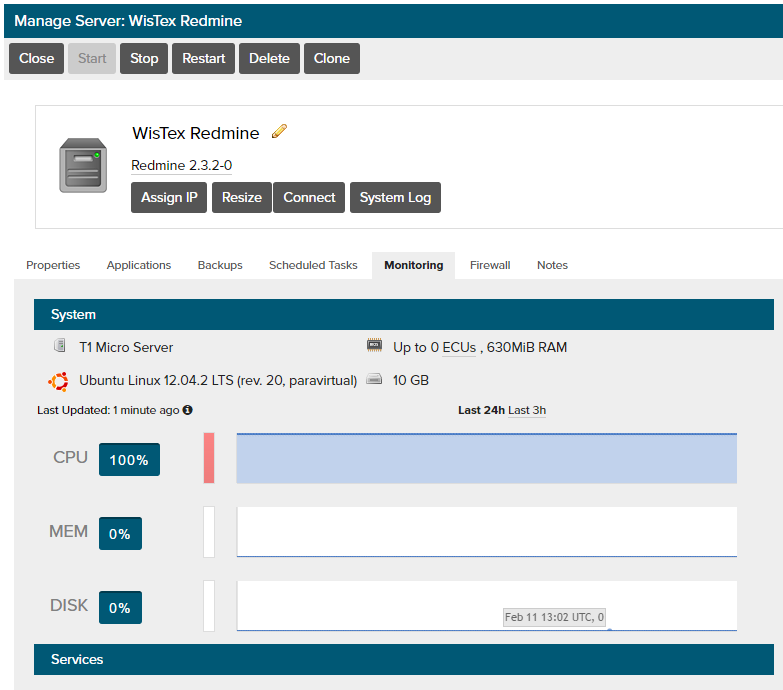
Task: Click the empty DISK usage bar
Action: click(x=209, y=606)
